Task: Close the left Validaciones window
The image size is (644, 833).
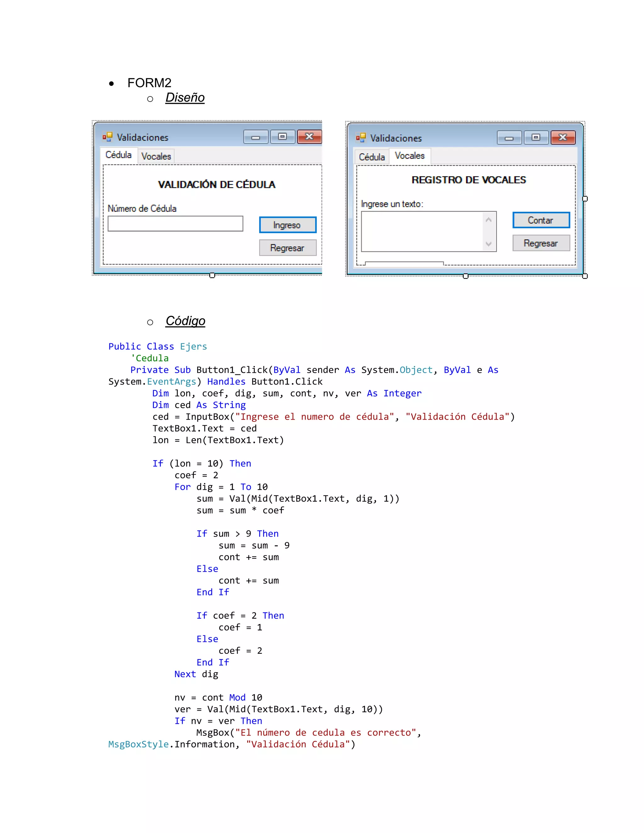Action: 309,136
